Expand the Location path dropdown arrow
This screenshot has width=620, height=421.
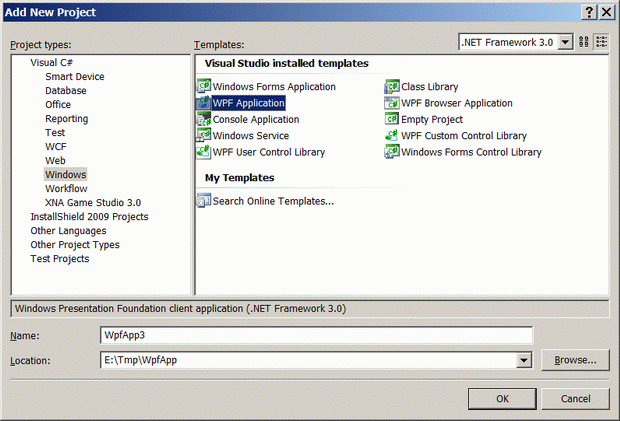click(x=524, y=360)
